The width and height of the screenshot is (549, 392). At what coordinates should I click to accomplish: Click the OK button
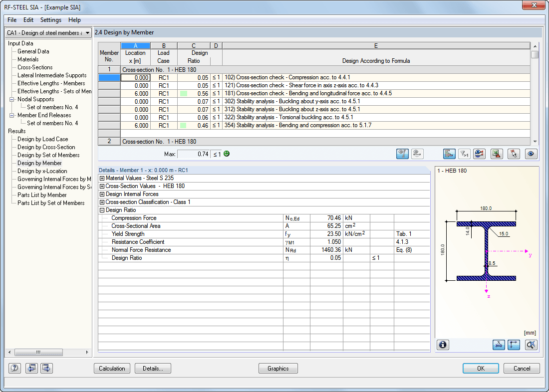(481, 368)
